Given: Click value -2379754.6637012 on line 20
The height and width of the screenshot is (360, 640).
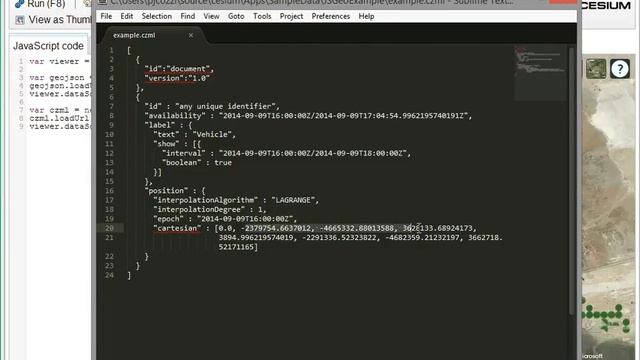Looking at the screenshot, I should pyautogui.click(x=276, y=228).
